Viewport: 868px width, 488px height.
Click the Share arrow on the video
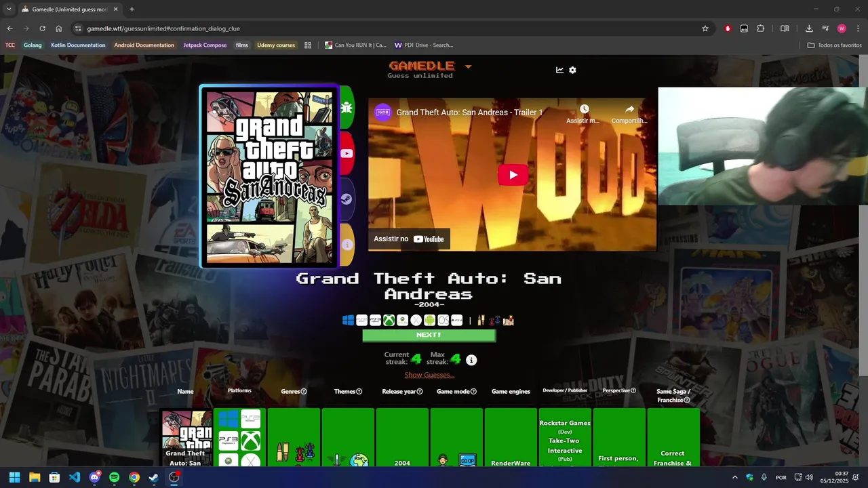[x=629, y=109]
